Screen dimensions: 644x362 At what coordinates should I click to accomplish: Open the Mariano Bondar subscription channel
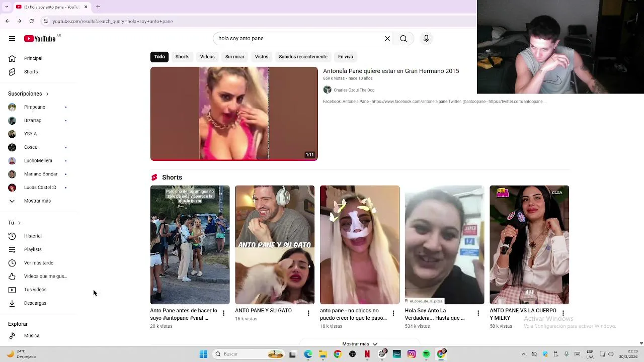tap(40, 174)
